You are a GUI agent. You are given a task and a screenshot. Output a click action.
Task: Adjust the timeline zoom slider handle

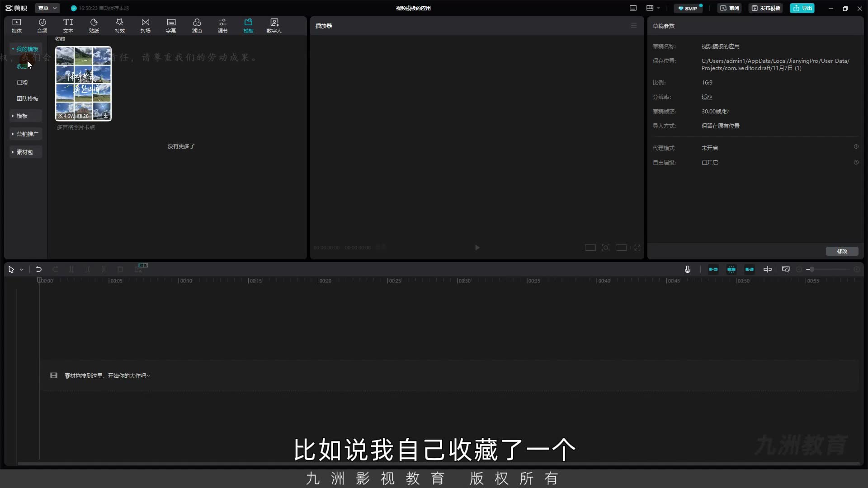point(812,270)
